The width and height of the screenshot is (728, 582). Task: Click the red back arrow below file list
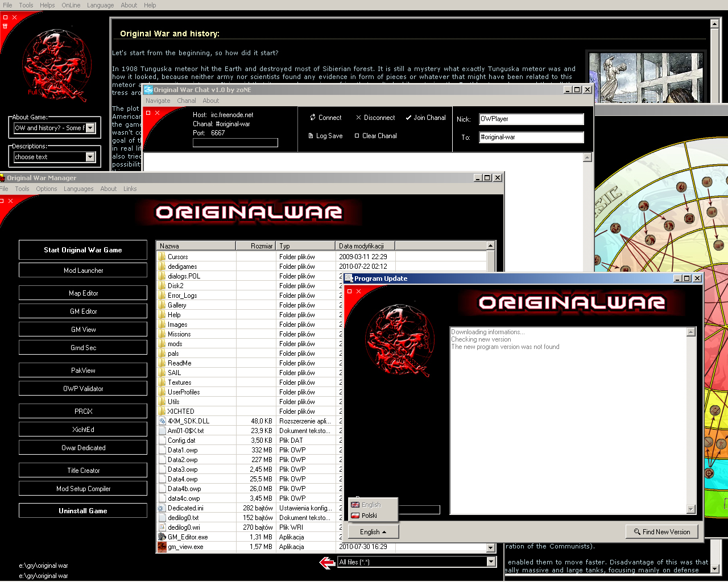327,563
